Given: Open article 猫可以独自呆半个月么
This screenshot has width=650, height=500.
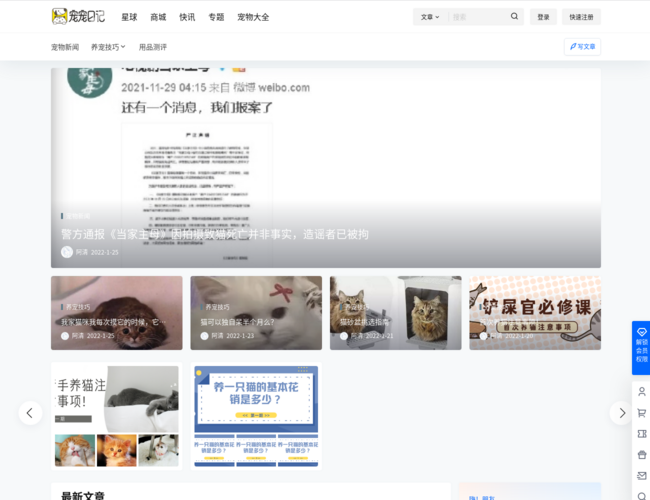Looking at the screenshot, I should pyautogui.click(x=237, y=322).
